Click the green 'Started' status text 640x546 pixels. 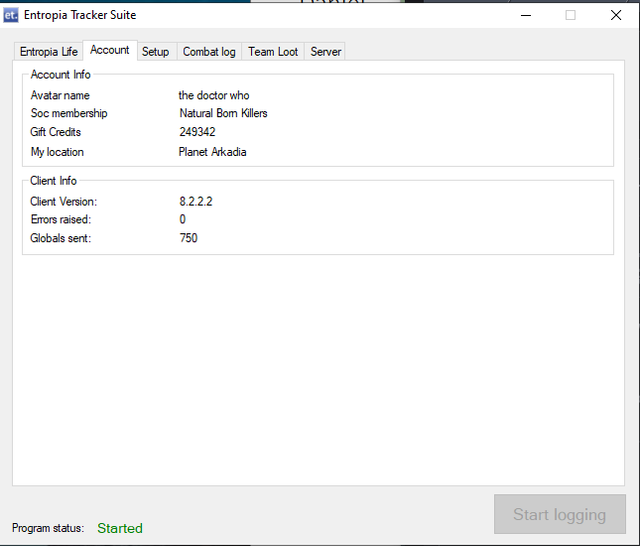coord(120,528)
